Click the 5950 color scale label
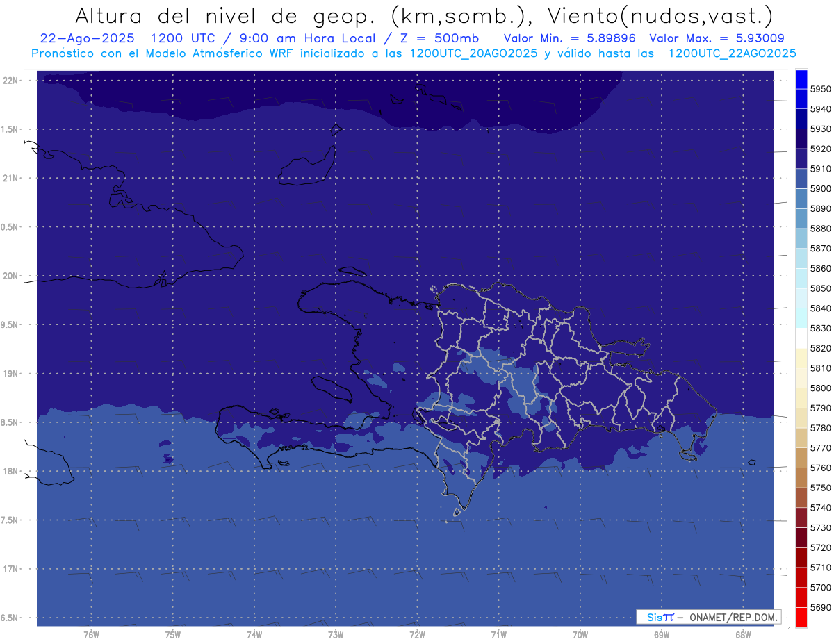 pos(820,90)
